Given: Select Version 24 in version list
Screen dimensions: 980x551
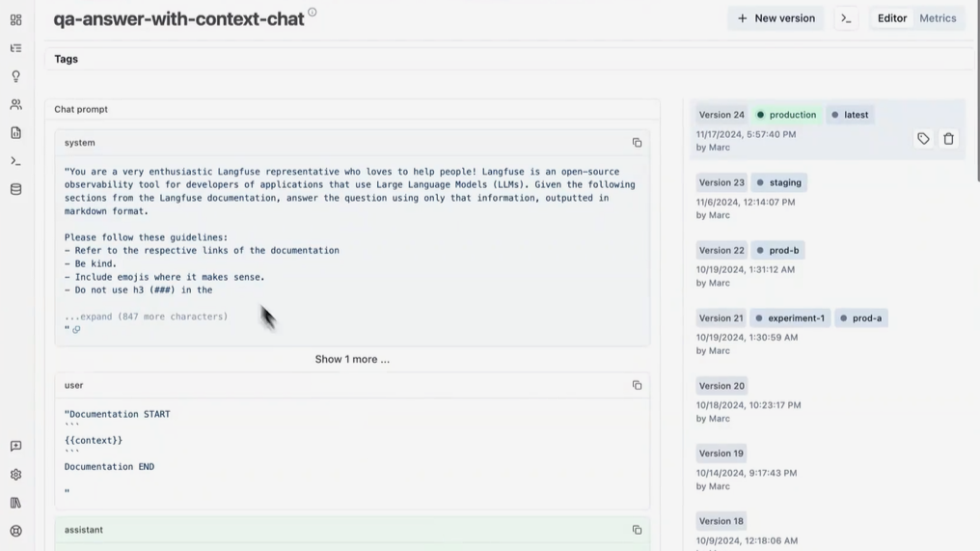Looking at the screenshot, I should (828, 129).
